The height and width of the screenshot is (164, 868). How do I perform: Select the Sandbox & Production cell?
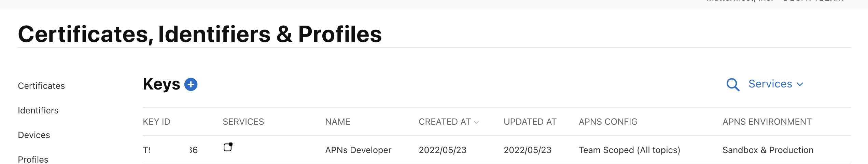click(768, 150)
